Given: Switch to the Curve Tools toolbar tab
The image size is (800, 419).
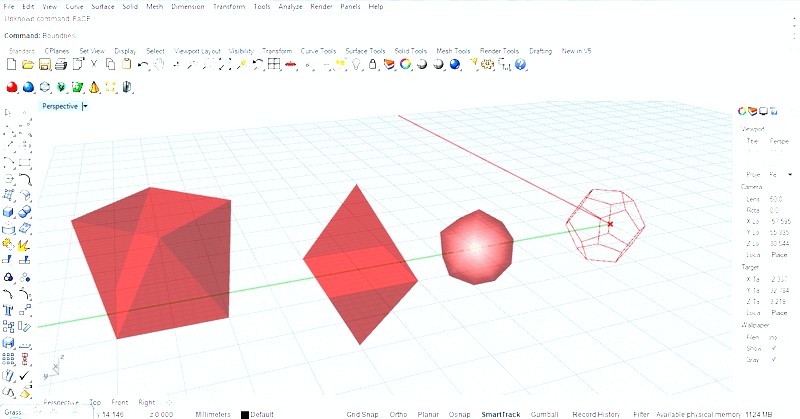Looking at the screenshot, I should (318, 51).
